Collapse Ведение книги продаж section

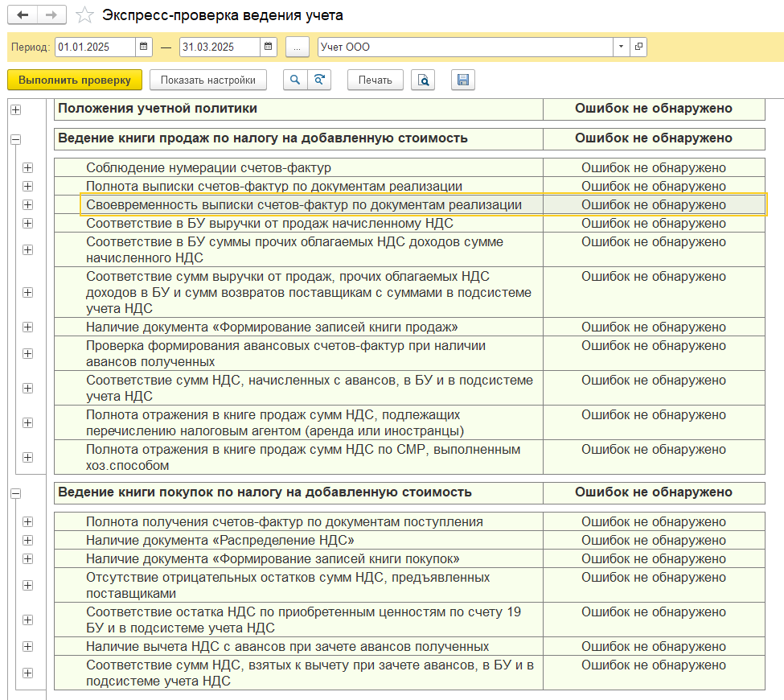coord(15,139)
